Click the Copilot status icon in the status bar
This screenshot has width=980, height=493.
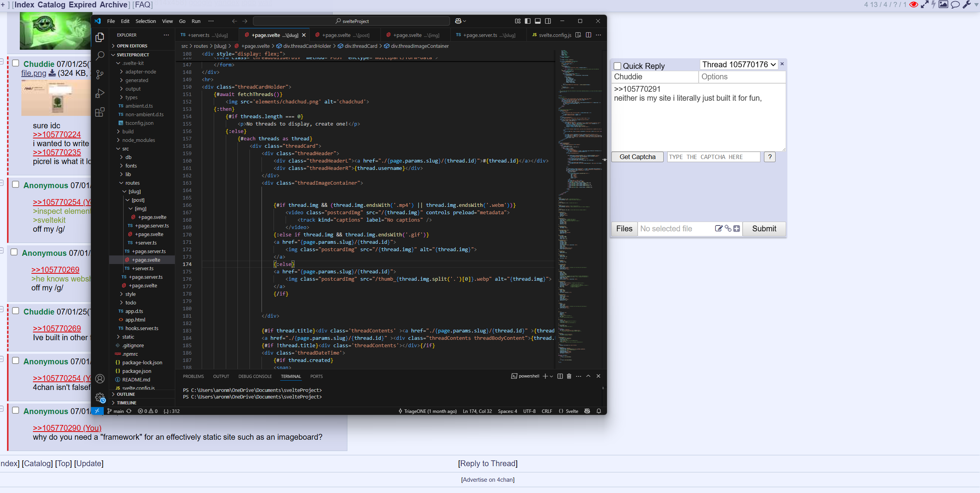pos(587,411)
